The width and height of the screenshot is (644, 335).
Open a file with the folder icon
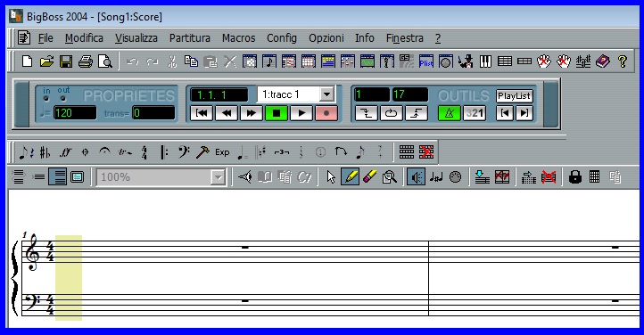tap(46, 61)
